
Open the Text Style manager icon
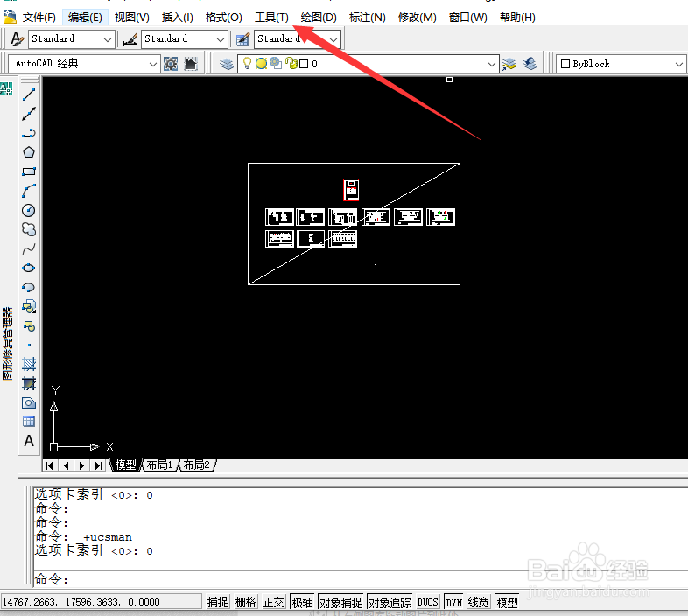17,39
